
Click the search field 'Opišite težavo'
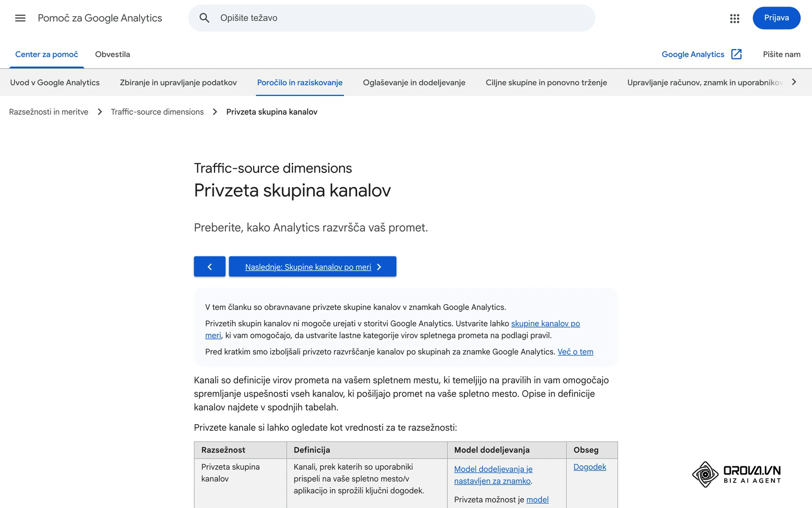[392, 18]
